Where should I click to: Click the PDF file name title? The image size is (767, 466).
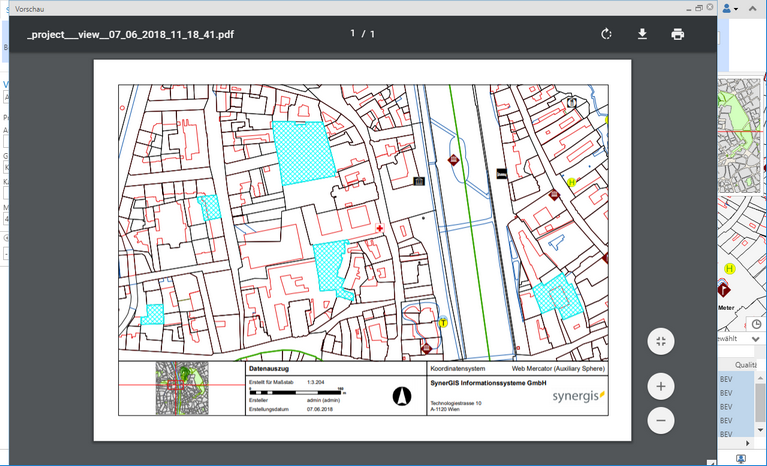coord(131,34)
